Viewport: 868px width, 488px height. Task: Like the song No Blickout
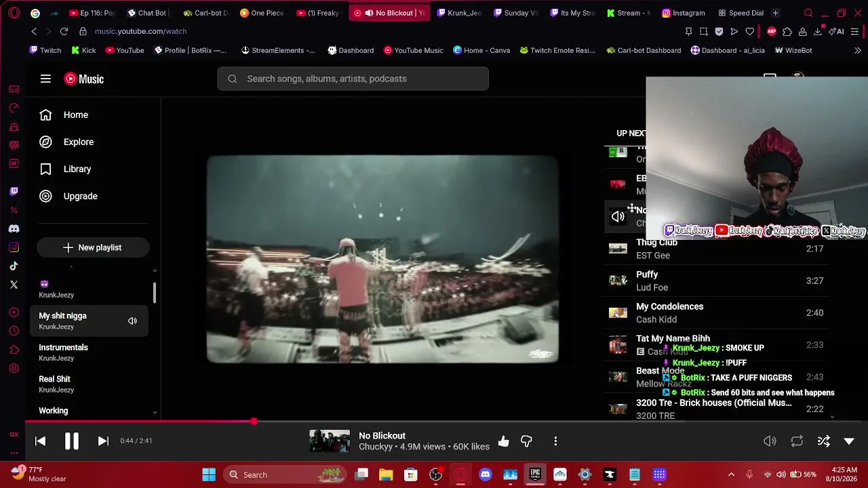[x=503, y=441]
